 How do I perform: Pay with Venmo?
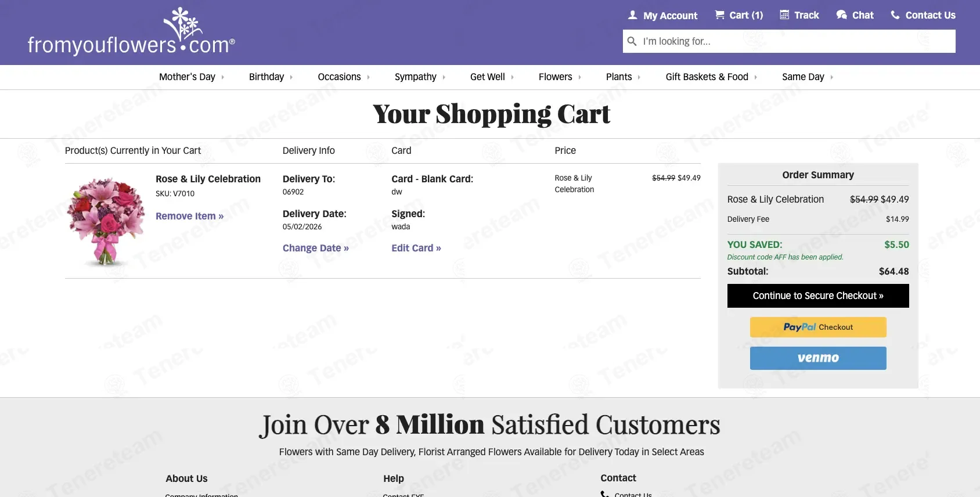point(818,358)
